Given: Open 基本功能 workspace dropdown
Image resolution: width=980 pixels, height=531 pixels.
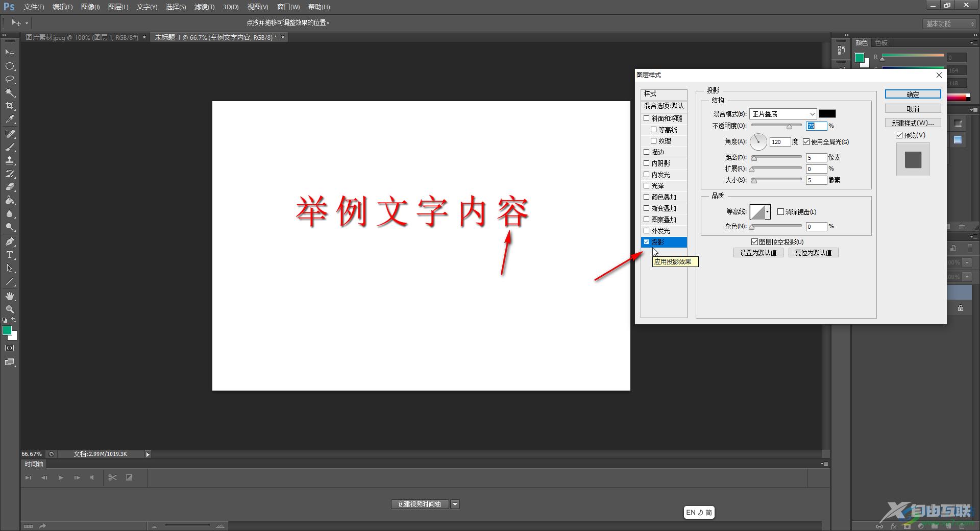Looking at the screenshot, I should pyautogui.click(x=949, y=23).
